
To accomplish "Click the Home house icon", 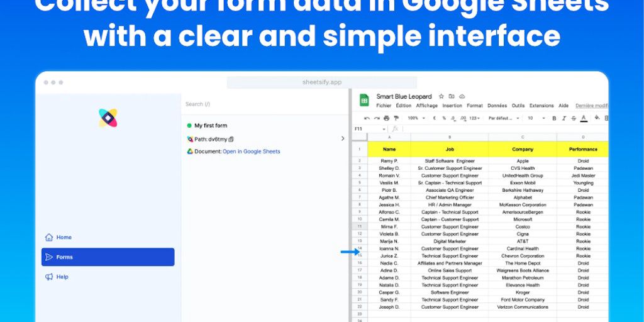I will (x=49, y=237).
